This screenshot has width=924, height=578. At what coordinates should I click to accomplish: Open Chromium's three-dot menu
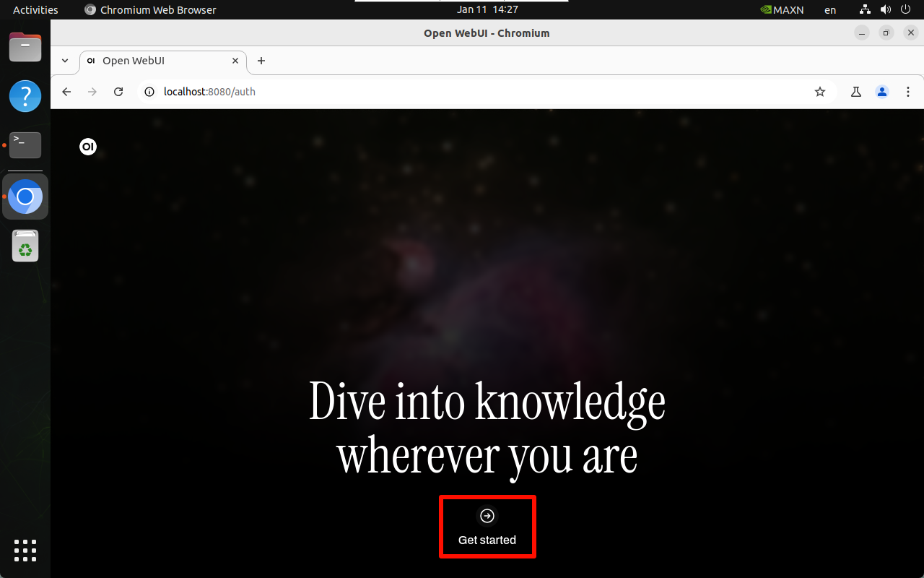(907, 92)
